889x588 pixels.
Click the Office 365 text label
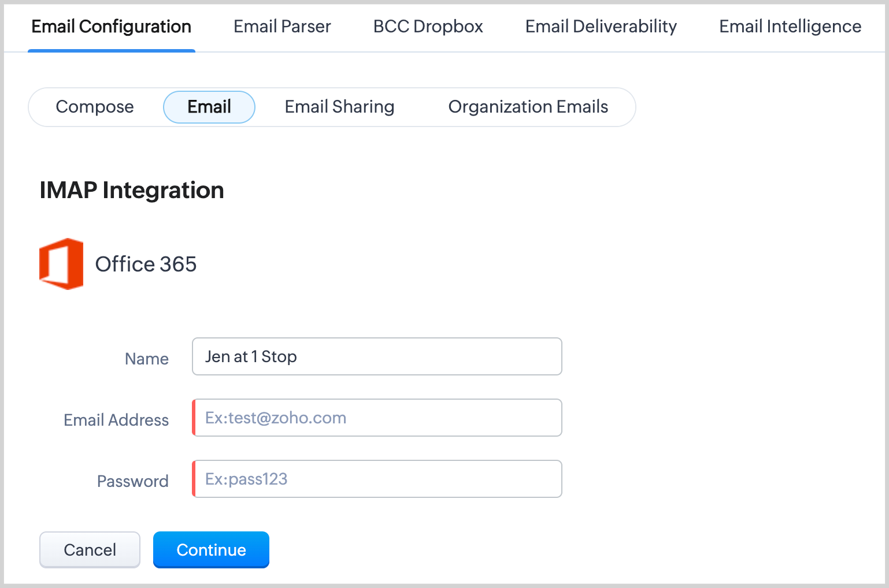coord(146,265)
